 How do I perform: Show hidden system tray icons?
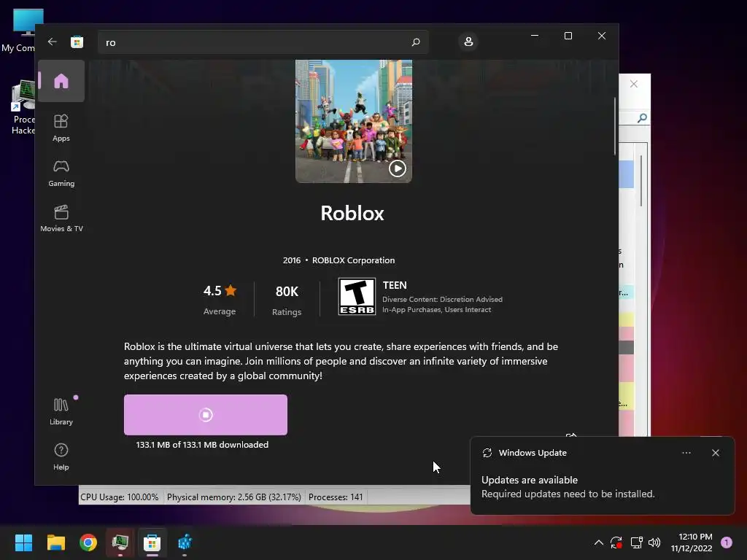599,542
